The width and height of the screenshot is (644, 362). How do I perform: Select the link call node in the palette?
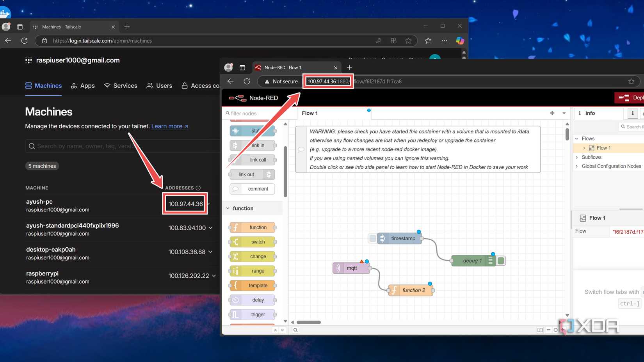[x=252, y=160]
